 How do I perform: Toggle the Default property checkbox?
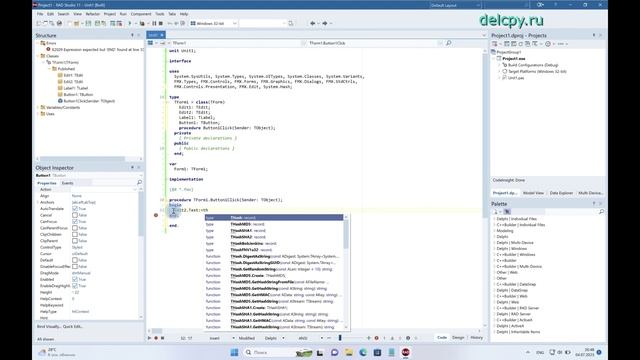pyautogui.click(x=75, y=260)
